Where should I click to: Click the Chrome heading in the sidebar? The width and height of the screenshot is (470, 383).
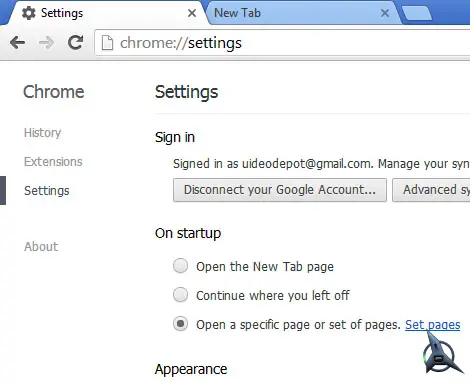[54, 92]
